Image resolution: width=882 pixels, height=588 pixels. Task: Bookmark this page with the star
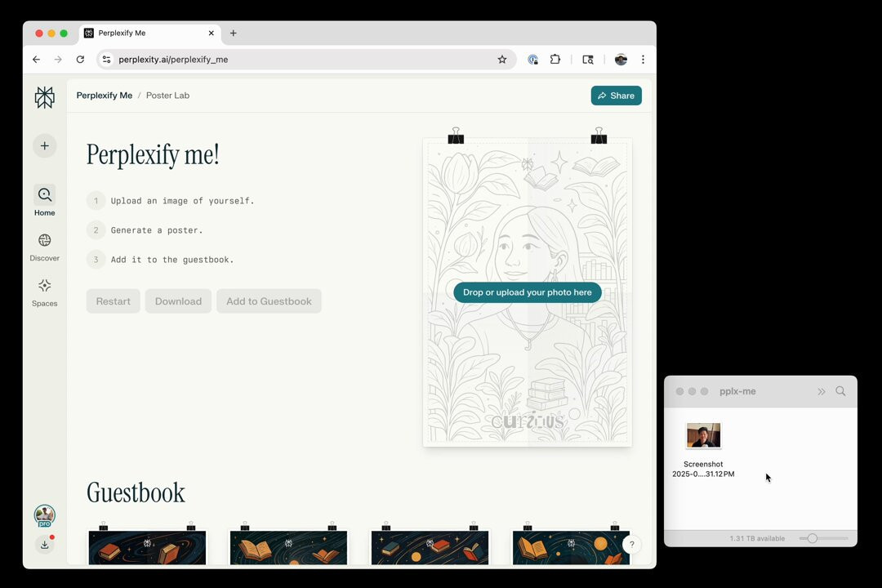click(502, 59)
